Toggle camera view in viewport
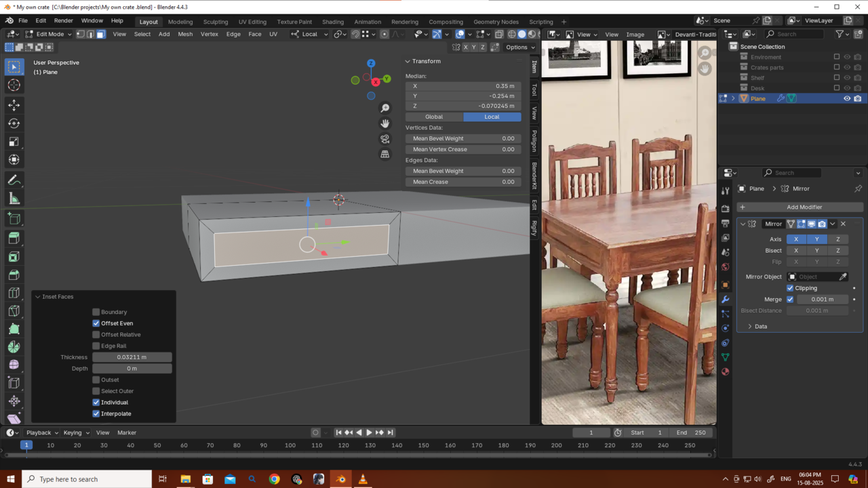868x488 pixels. [385, 139]
